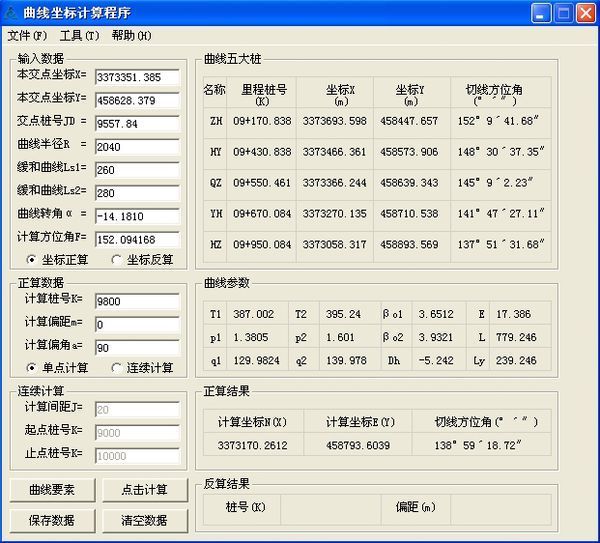Click the application icon in the title bar
The image size is (600, 543).
point(11,13)
